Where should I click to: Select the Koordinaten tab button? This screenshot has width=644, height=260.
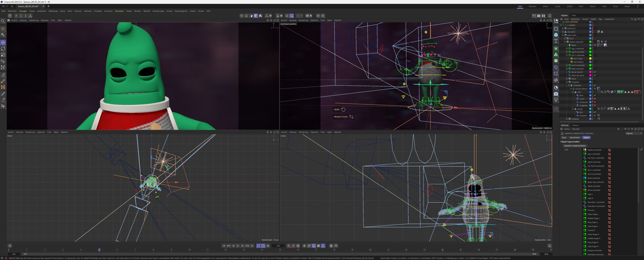point(575,138)
